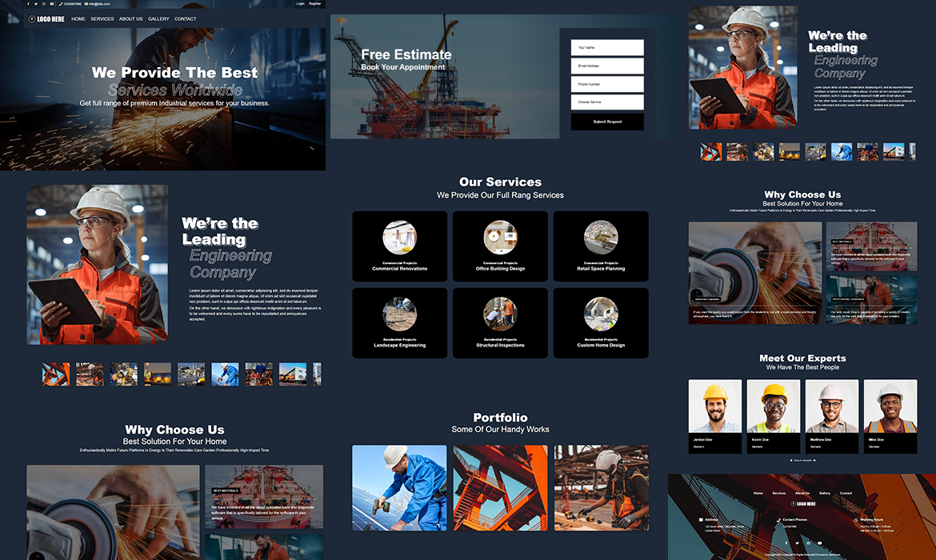
Task: Open the Twitter icon in the top header bar
Action: pos(35,4)
